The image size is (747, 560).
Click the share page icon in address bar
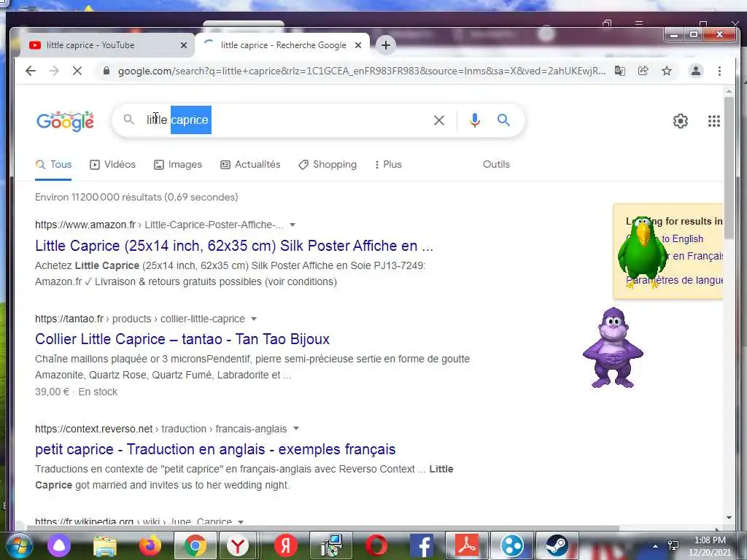pyautogui.click(x=643, y=71)
